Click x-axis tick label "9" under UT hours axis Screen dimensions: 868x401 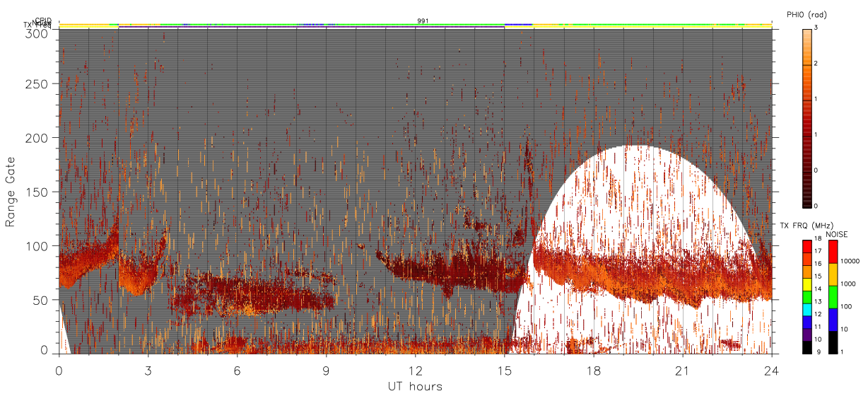point(327,371)
